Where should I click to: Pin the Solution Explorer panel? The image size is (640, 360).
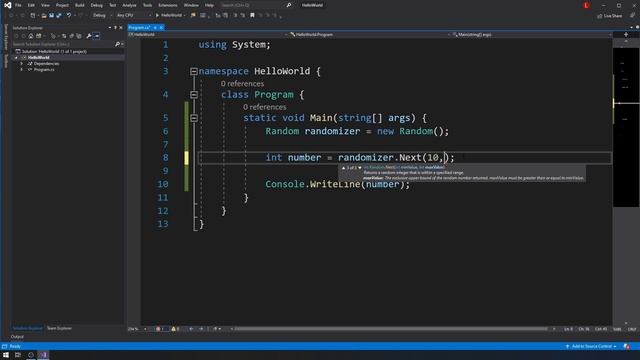point(115,28)
